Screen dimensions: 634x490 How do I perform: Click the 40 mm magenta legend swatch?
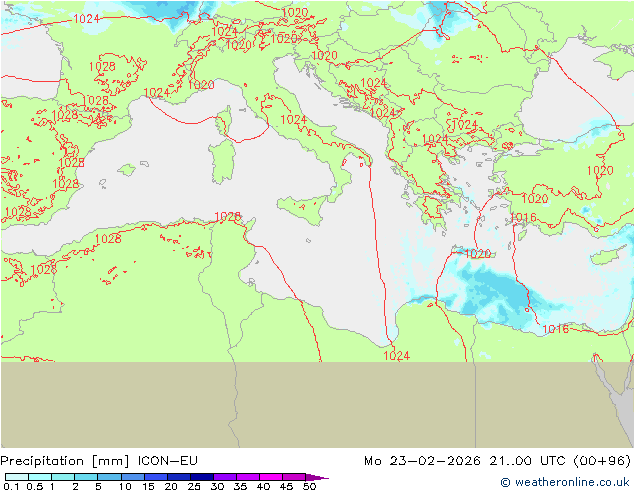pyautogui.click(x=271, y=477)
